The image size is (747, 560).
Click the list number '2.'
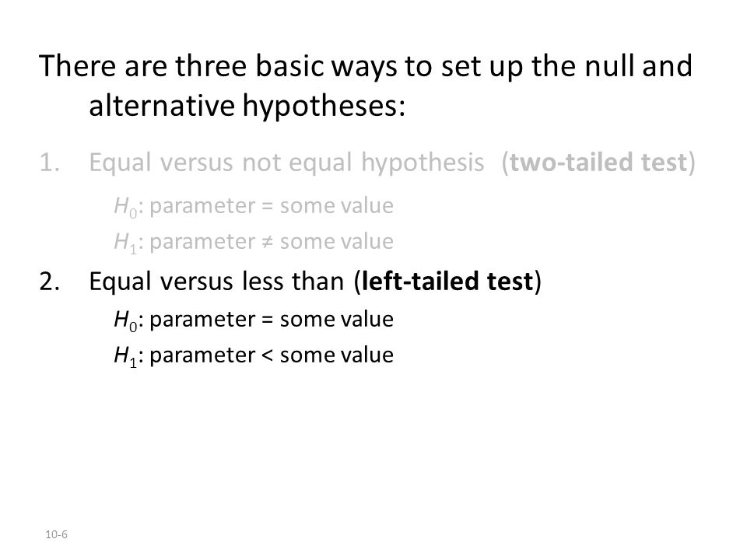tap(50, 282)
